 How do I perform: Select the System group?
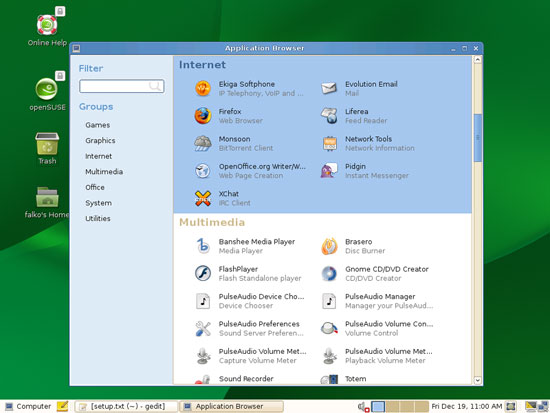pos(98,203)
